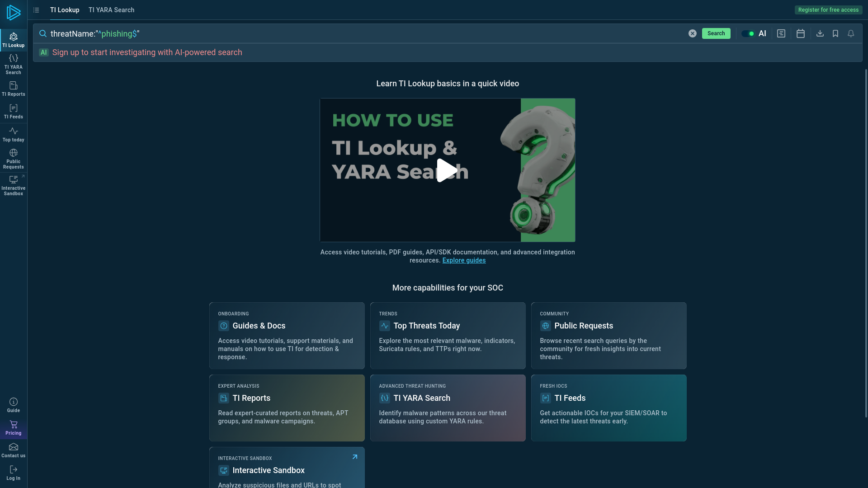This screenshot has height=488, width=868.
Task: Click the Top Threats Today pulse icon
Action: 384,326
